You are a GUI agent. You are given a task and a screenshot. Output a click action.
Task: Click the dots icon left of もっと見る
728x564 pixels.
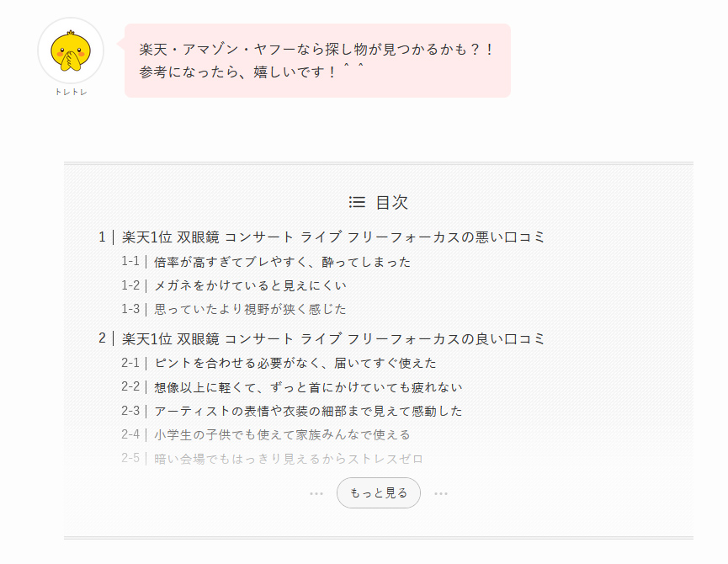(316, 493)
